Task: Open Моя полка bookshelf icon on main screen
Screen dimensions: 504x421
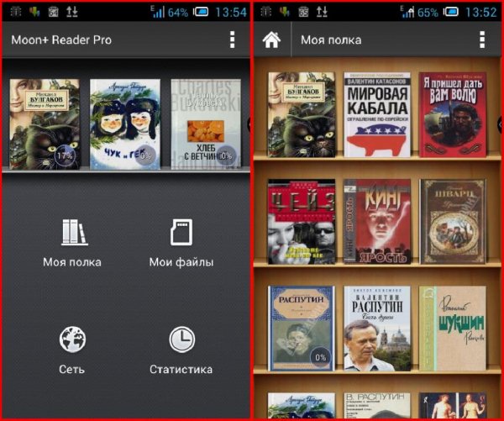Action: click(74, 232)
